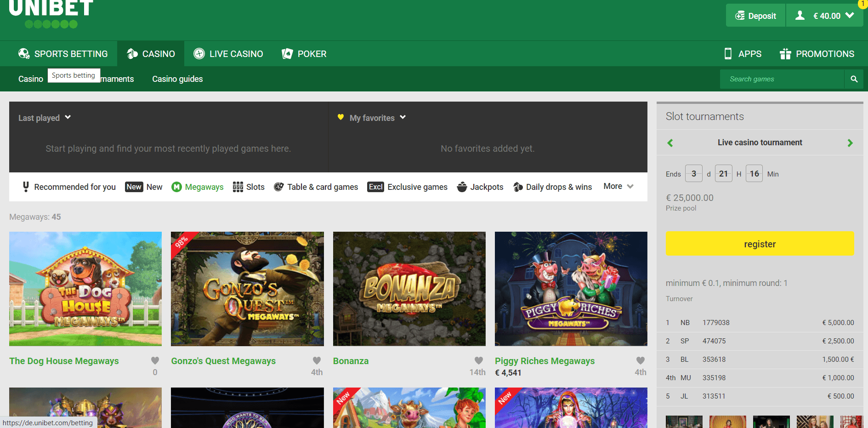This screenshot has height=428, width=868.
Task: Favorite The Dog House Megaways
Action: click(x=155, y=360)
